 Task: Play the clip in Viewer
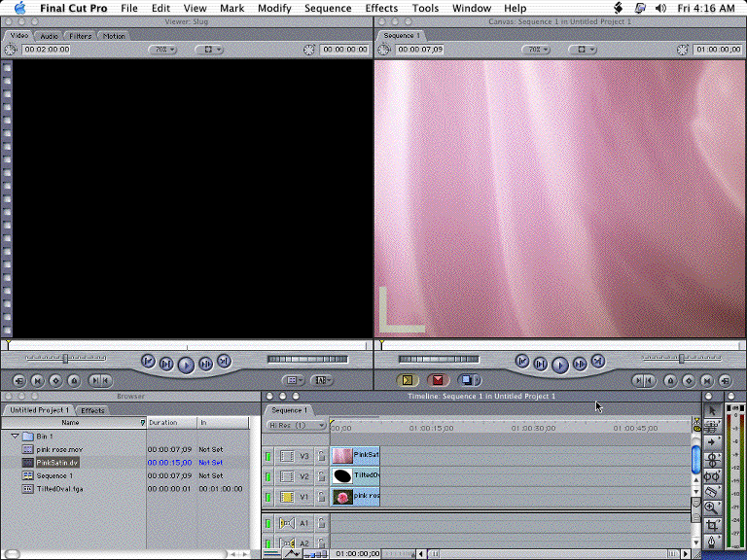186,366
